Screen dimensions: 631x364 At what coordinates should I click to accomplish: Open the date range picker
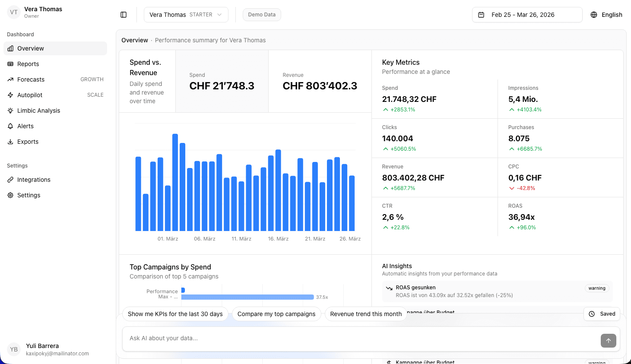click(x=527, y=15)
